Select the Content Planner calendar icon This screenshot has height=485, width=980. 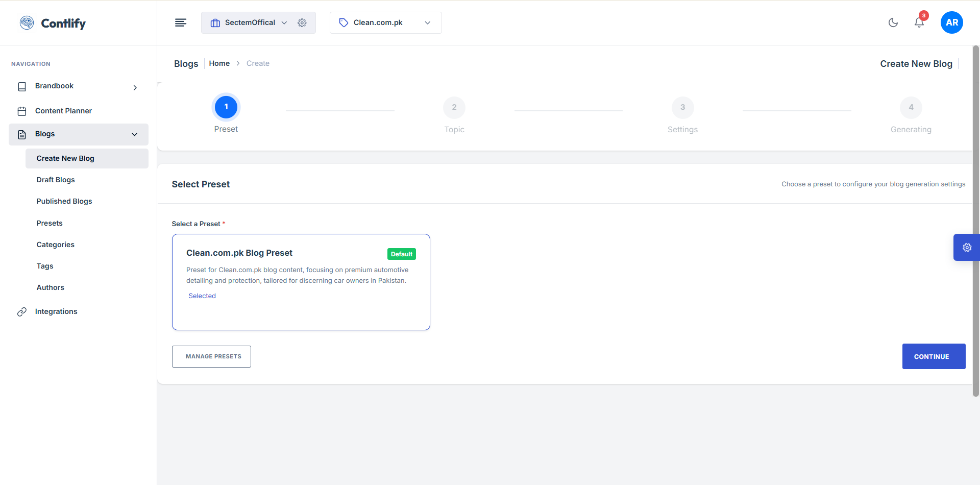pos(22,110)
